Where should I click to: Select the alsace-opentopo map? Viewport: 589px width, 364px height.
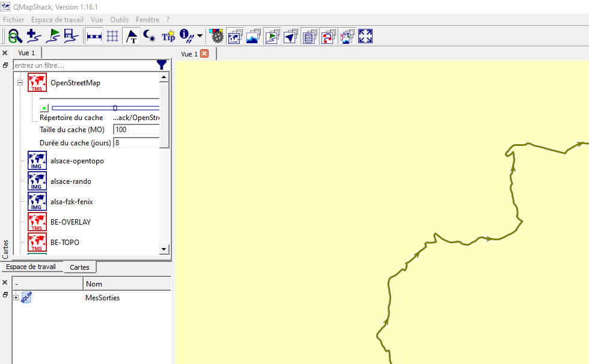pos(77,161)
